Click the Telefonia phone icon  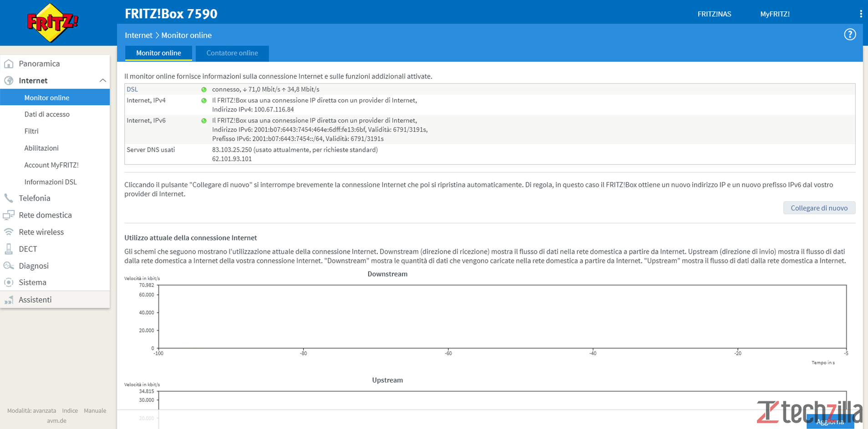9,198
